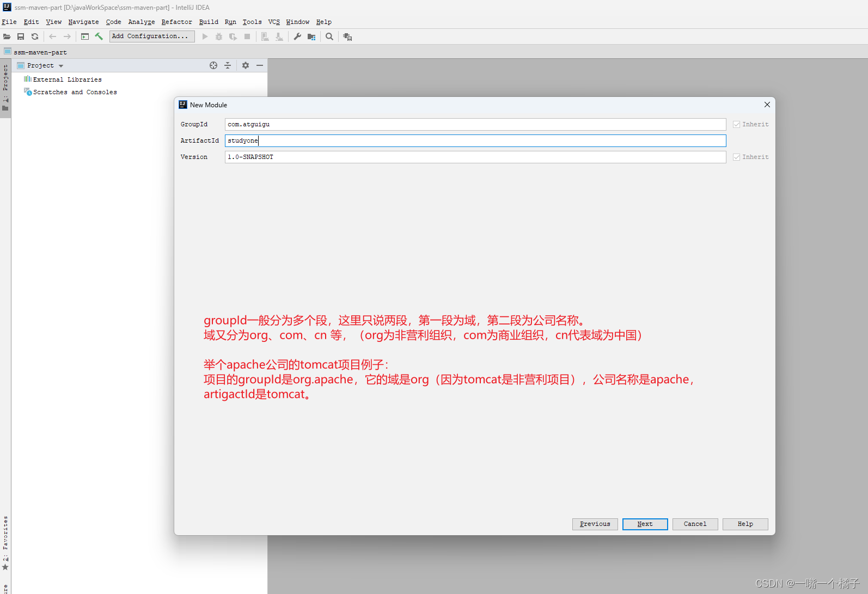Open the Window menu

(x=298, y=22)
